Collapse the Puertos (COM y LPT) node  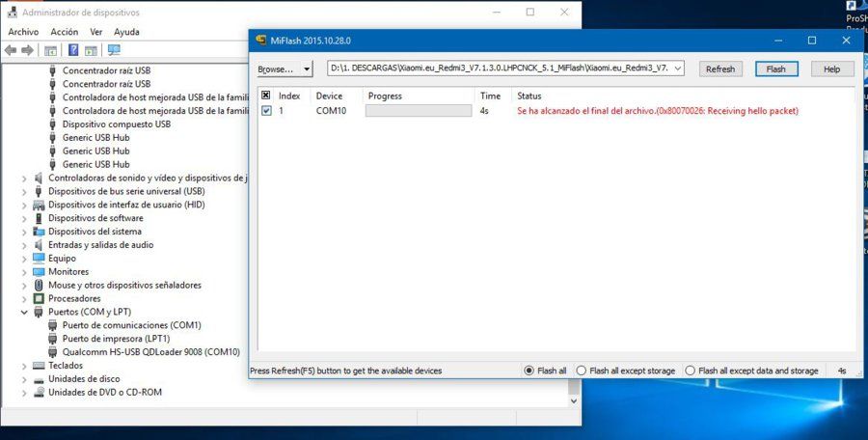24,313
